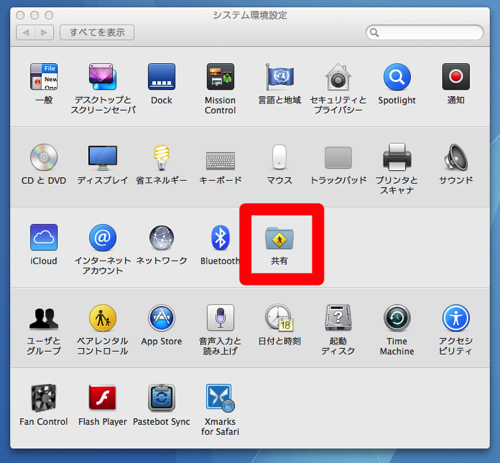Viewport: 500px width, 463px height.
Task: Open トラックパッド preferences
Action: tap(338, 158)
